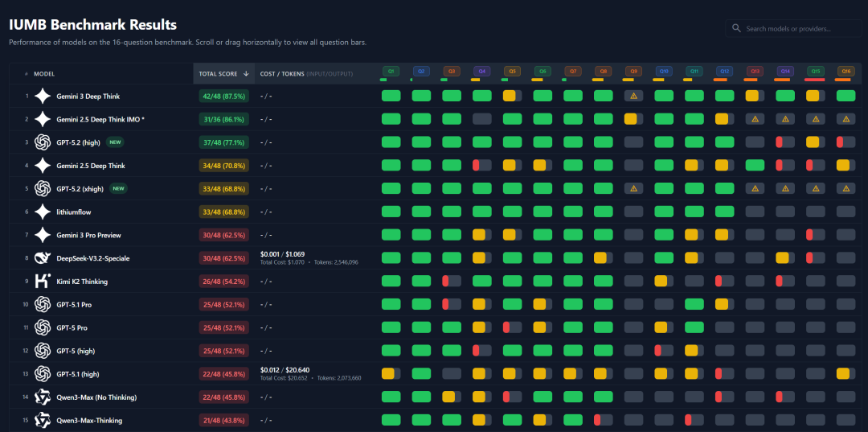This screenshot has width=868, height=432.
Task: Select the Q5 question header badge
Action: pos(513,72)
